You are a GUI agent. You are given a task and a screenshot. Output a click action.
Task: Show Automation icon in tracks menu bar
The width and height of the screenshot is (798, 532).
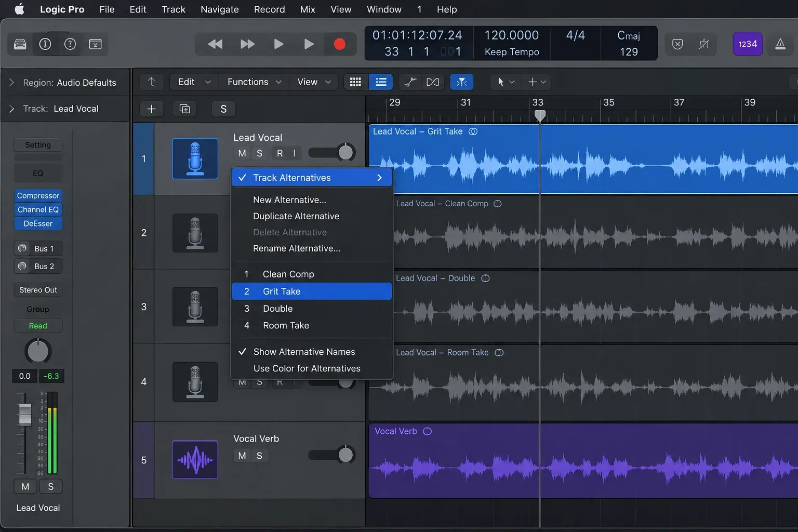coord(410,82)
